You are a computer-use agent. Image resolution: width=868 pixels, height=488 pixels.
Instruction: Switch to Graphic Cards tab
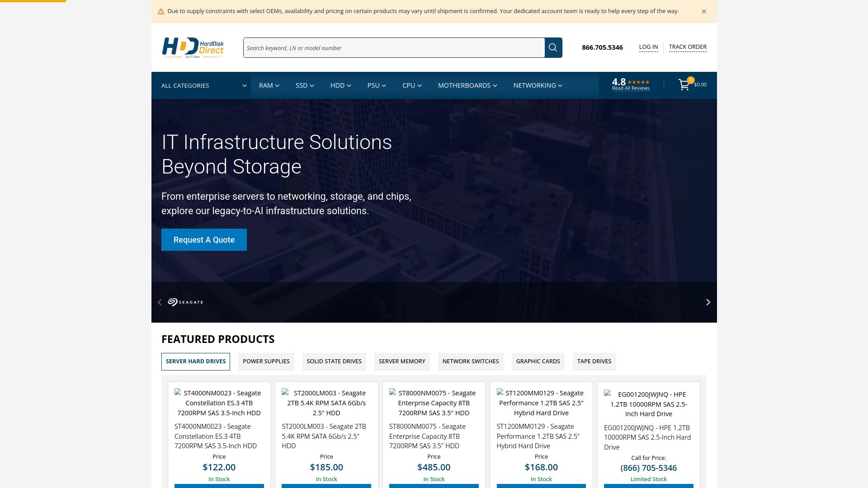(x=538, y=361)
